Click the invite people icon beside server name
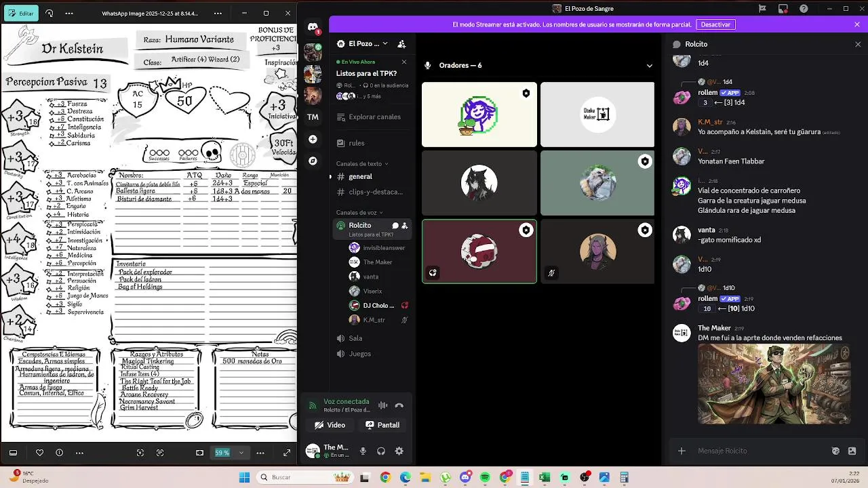868x488 pixels. [x=401, y=43]
